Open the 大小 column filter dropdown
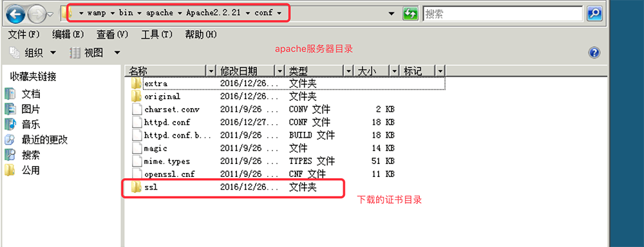 point(395,71)
